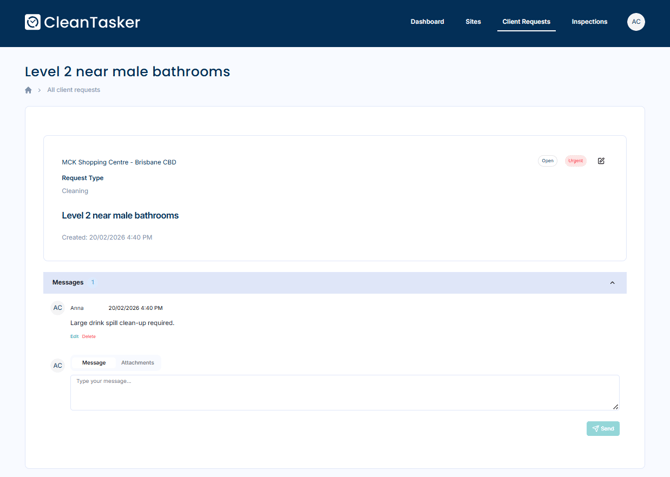The width and height of the screenshot is (670, 477).
Task: Open the AC user avatar menu
Action: (635, 22)
